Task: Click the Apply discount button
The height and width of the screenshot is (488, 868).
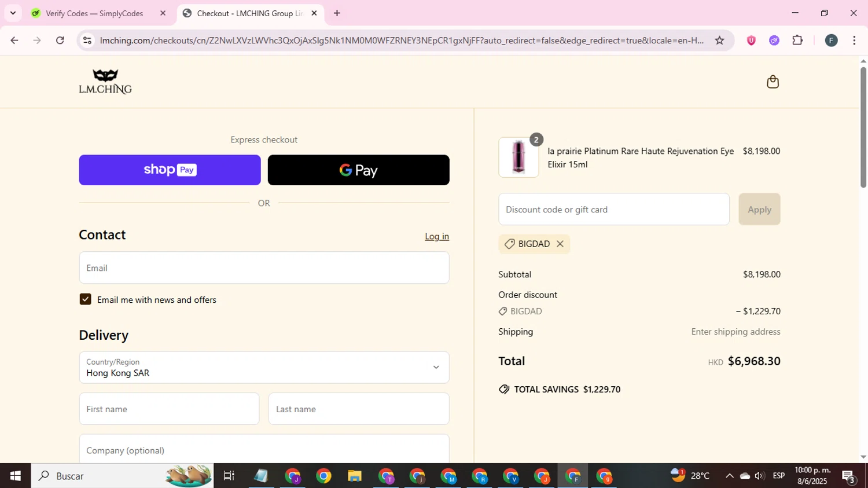Action: (759, 210)
